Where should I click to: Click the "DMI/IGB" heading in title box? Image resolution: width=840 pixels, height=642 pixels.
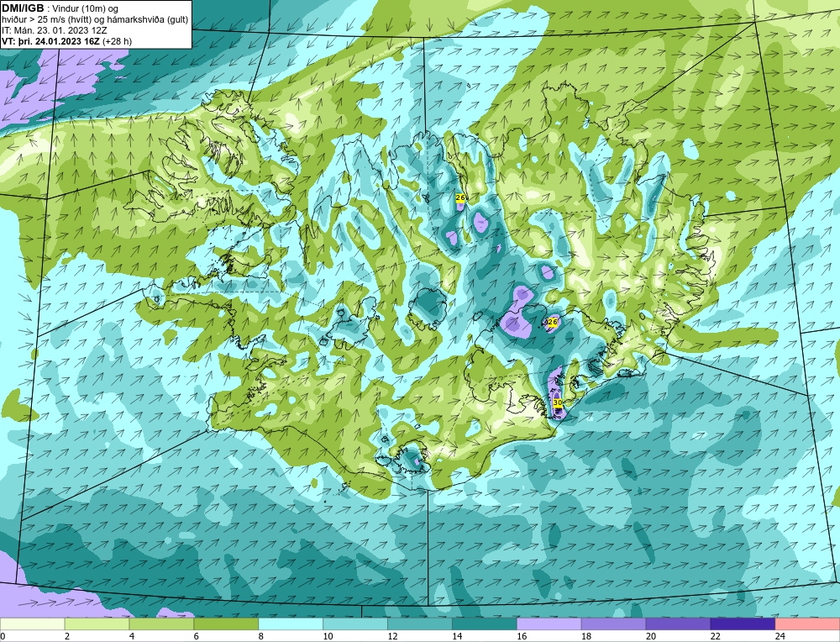[23, 8]
